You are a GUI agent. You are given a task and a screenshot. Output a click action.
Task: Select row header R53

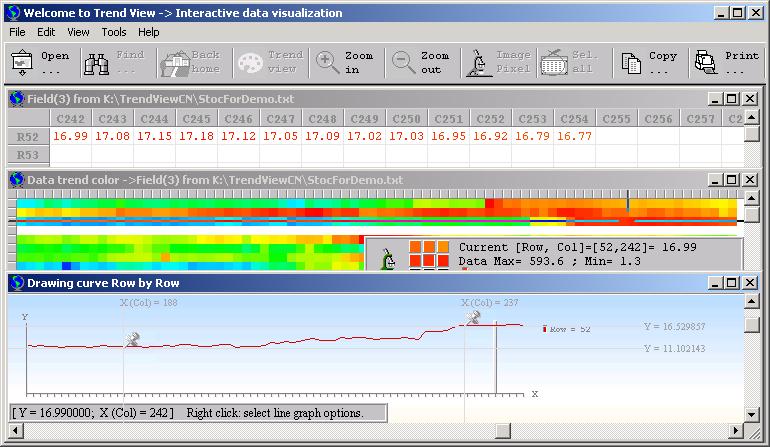tap(28, 155)
